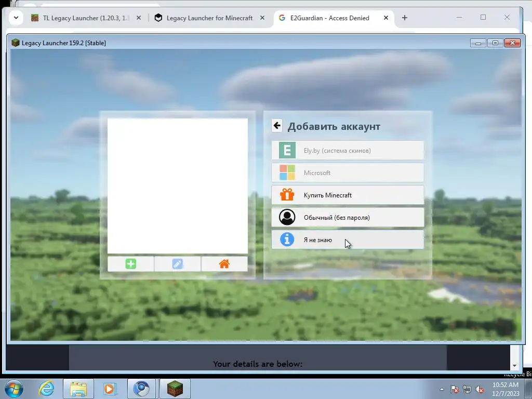Open a new browser tab with plus
The height and width of the screenshot is (399, 532).
coord(404,18)
